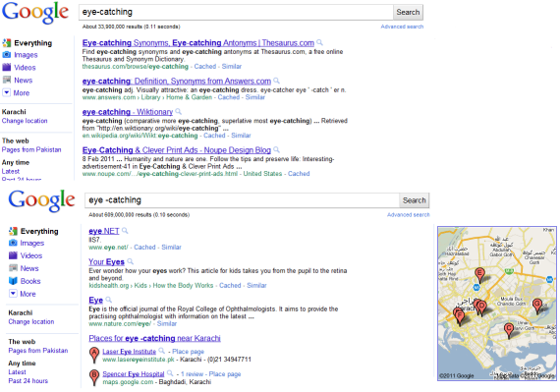Screen dimensions: 560x392
Task: Select red marker A beside Laser Eye Institute
Action: coord(94,355)
